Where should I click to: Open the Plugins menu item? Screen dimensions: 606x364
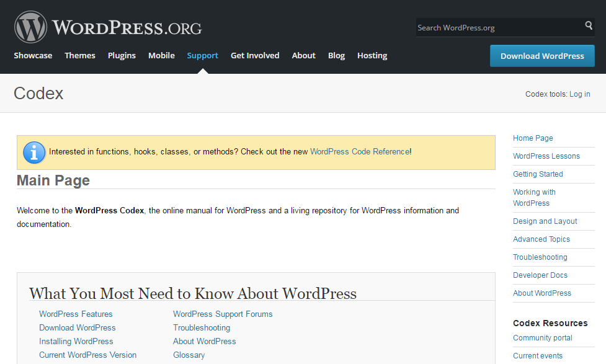[122, 56]
